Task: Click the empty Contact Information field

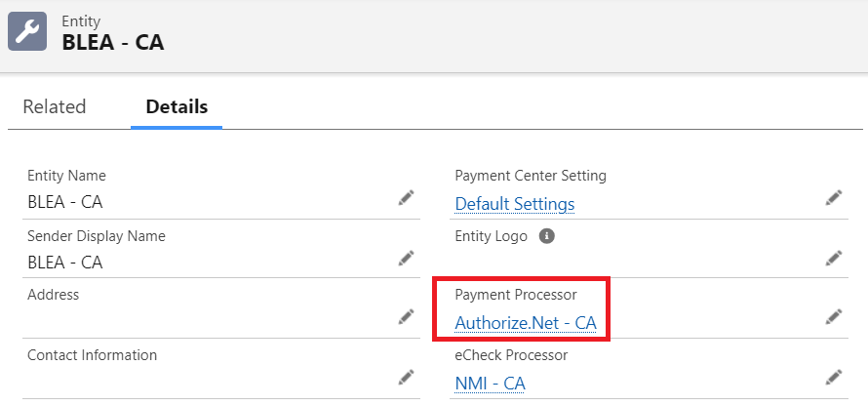Action: [195, 379]
